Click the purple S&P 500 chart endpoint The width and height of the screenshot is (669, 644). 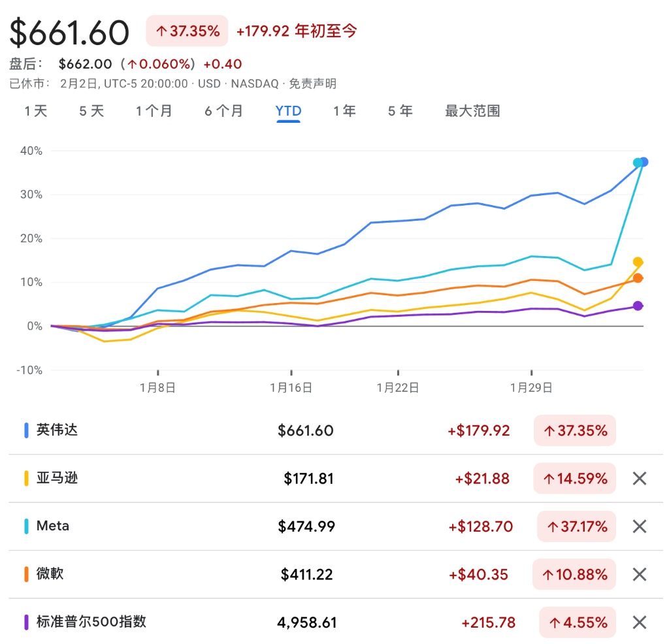pyautogui.click(x=638, y=306)
